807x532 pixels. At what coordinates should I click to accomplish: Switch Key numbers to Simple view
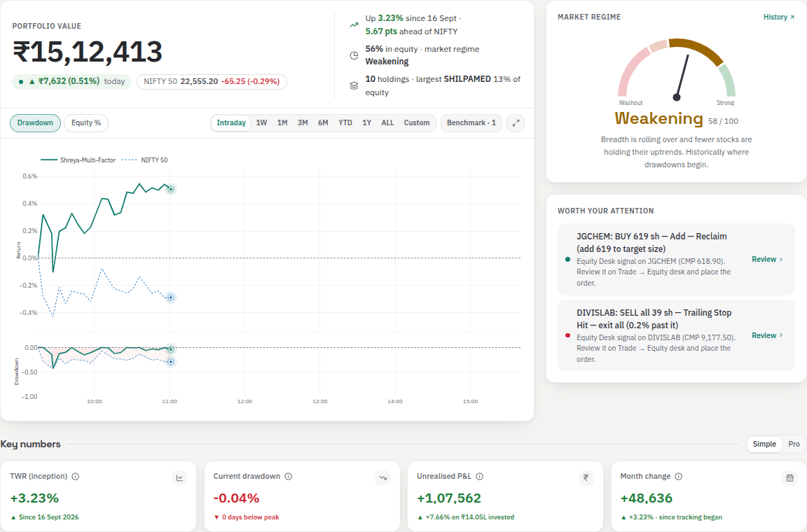(764, 444)
